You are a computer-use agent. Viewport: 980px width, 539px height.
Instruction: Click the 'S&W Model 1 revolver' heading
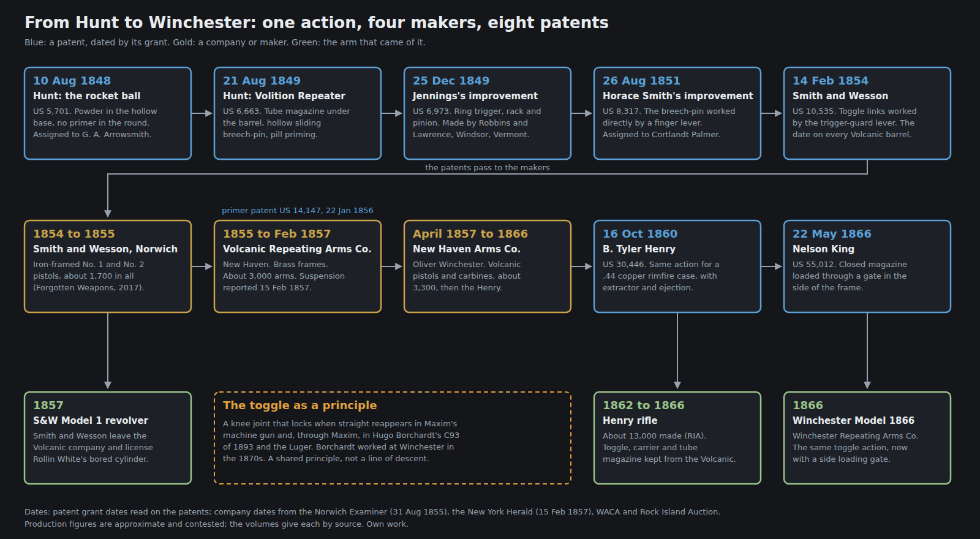click(91, 421)
